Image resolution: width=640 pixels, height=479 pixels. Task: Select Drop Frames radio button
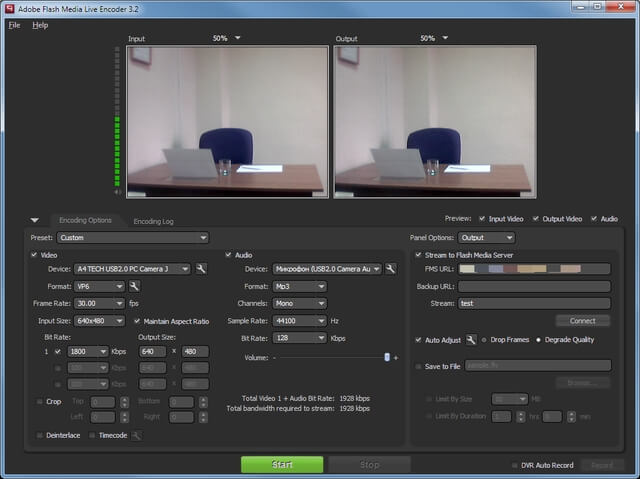pyautogui.click(x=484, y=339)
